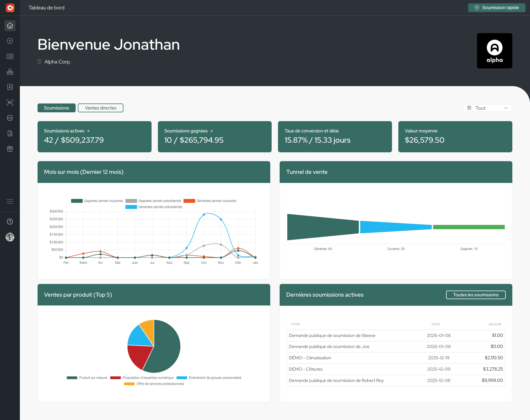Toggle Générées (année précédente) legend series

click(x=154, y=207)
